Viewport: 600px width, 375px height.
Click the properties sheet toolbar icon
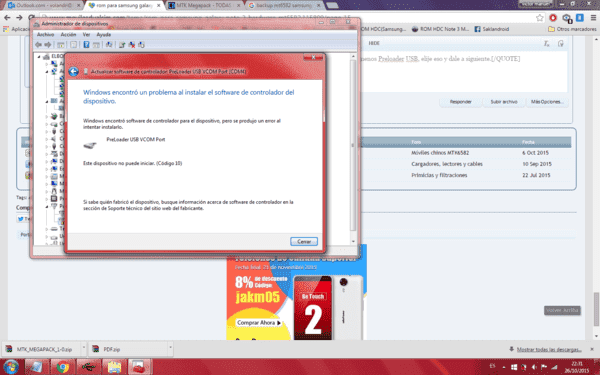coord(73,45)
